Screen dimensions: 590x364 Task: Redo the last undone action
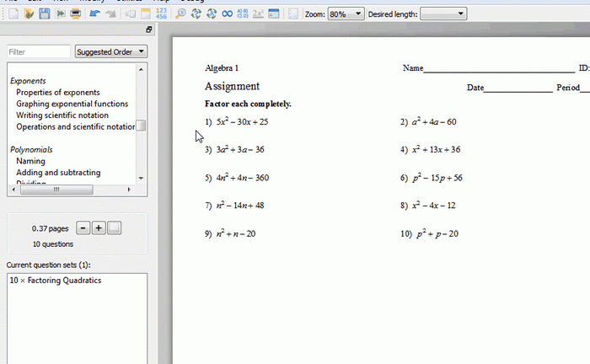pos(110,14)
